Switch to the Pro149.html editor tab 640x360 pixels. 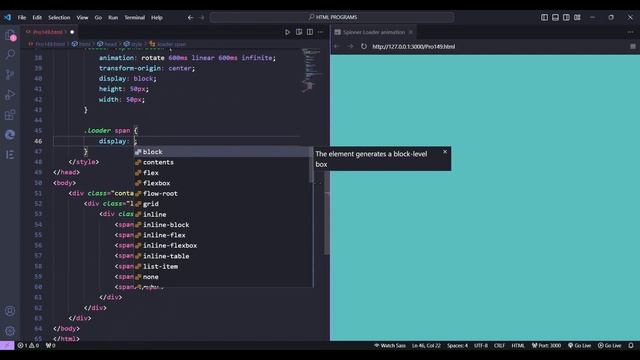pos(48,32)
